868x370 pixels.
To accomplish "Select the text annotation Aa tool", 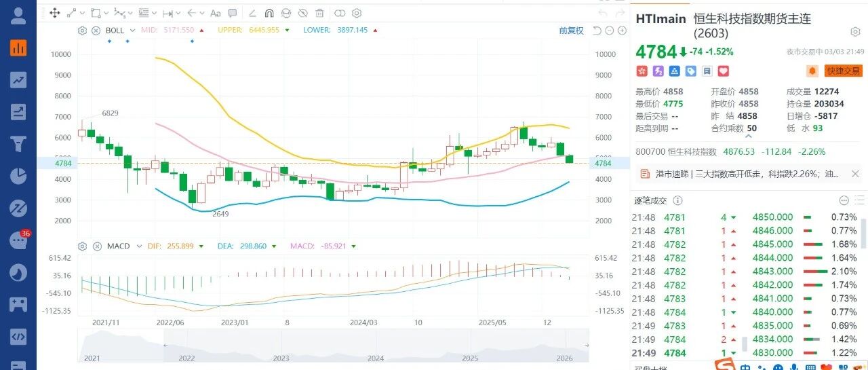I will [x=216, y=13].
